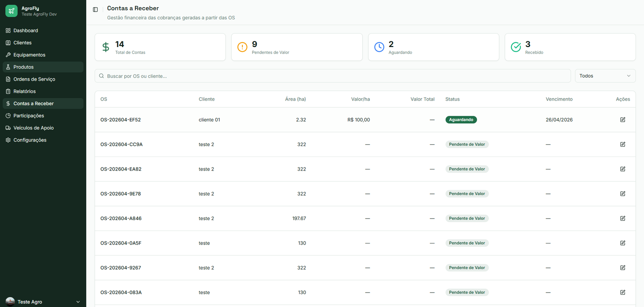
Task: Click the AgroFly logo icon
Action: [x=11, y=11]
